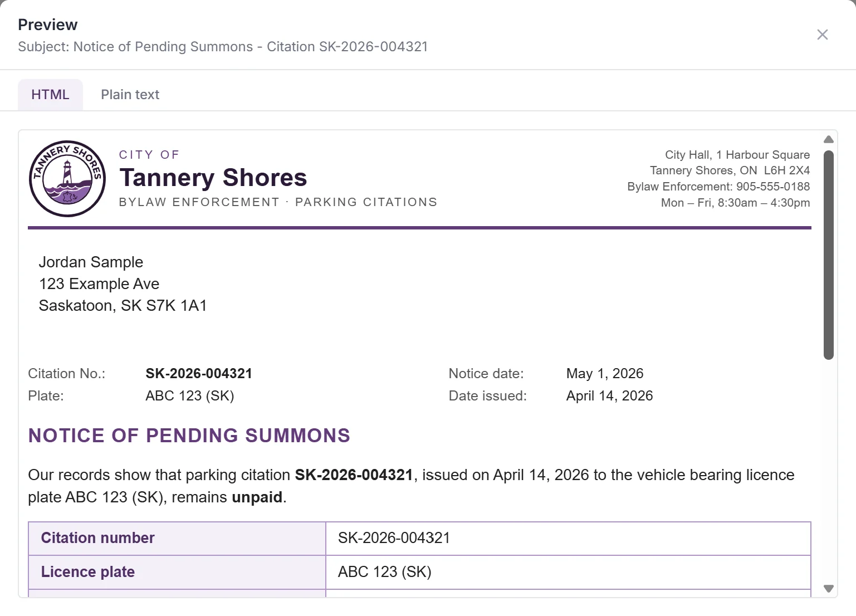Click the Tannery Shores, ON L6H 2X4 line
856x616 pixels.
(x=730, y=170)
